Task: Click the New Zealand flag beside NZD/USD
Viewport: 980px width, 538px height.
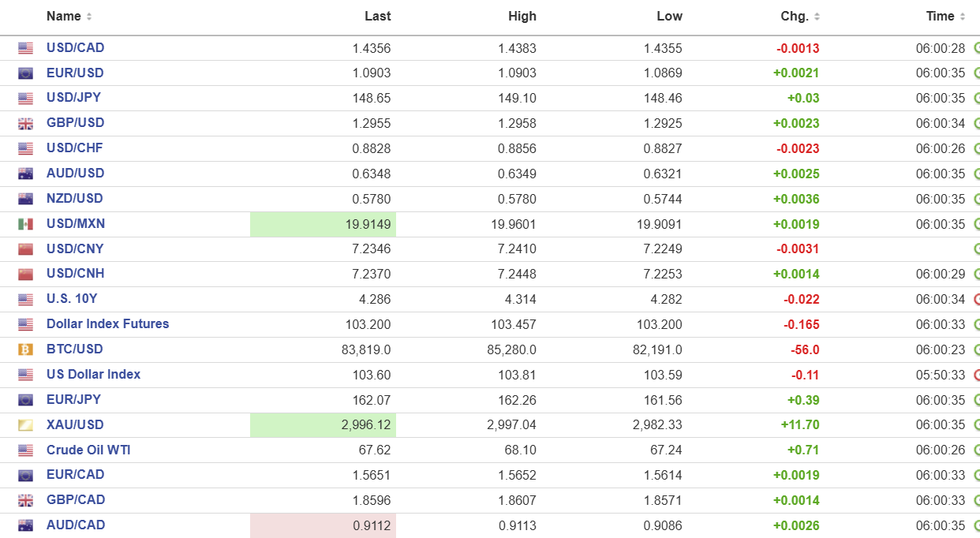Action: pyautogui.click(x=26, y=199)
